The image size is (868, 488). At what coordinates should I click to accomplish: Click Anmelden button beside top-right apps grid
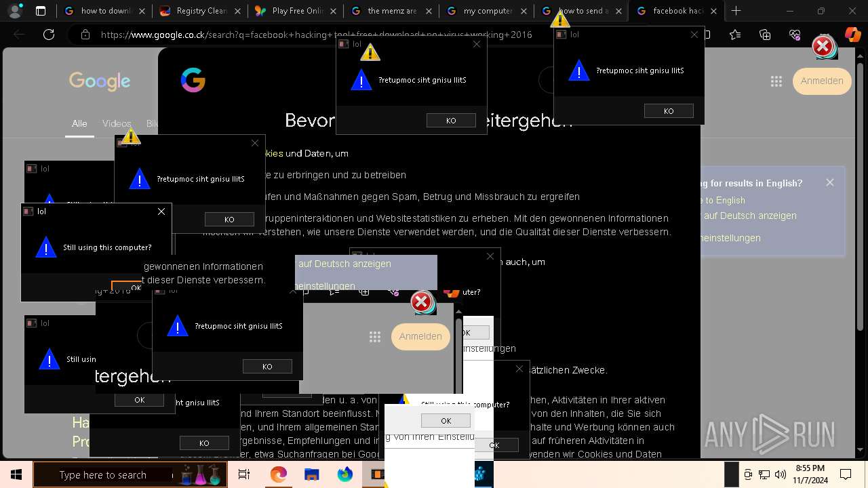[x=822, y=81]
